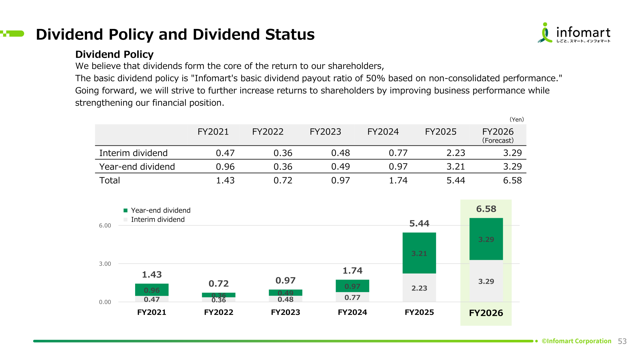
Task: Click the FY2022 table column header
Action: pos(268,132)
